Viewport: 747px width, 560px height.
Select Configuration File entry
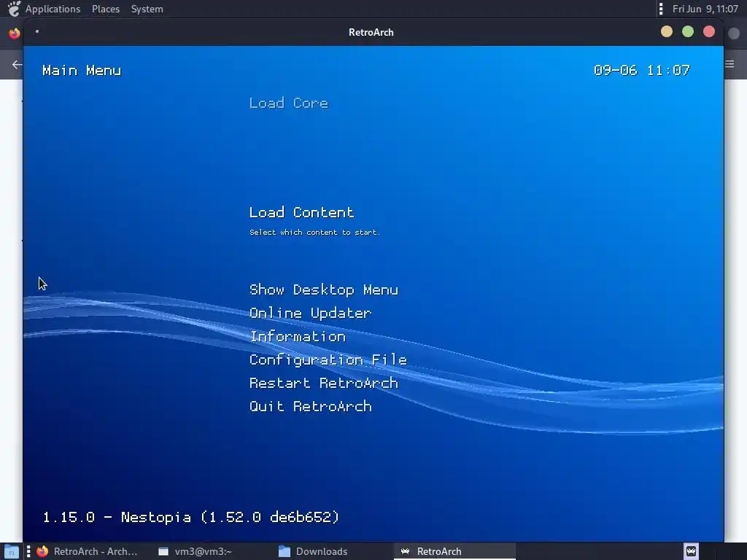[328, 360]
